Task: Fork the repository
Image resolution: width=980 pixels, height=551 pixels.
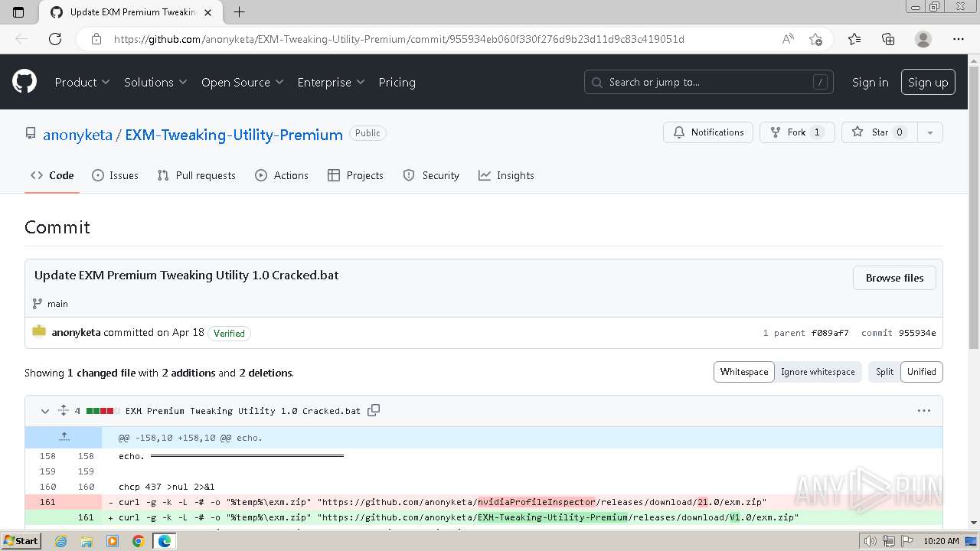Action: [x=797, y=132]
